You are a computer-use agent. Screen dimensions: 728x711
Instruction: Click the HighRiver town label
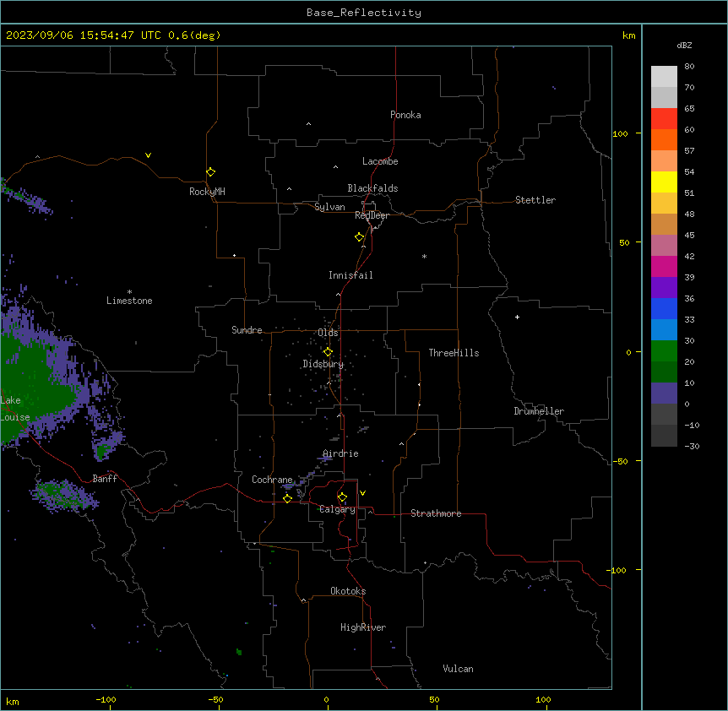(363, 627)
